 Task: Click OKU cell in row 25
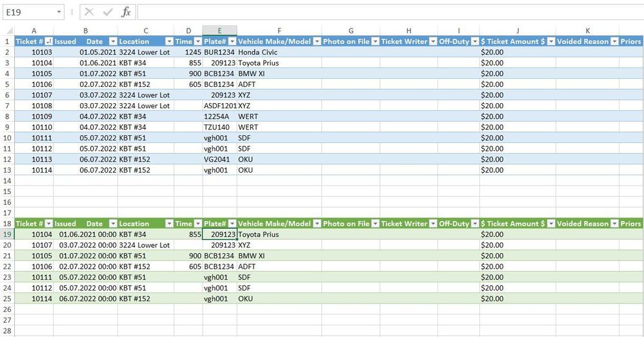(279, 298)
